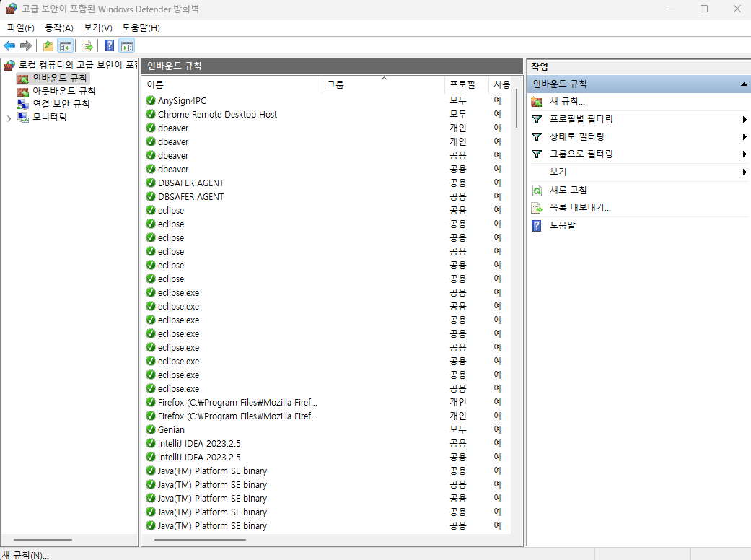Click the 예 enabled cell of Chrome Remote Desktop Host
This screenshot has height=560, width=751.
pyautogui.click(x=498, y=114)
